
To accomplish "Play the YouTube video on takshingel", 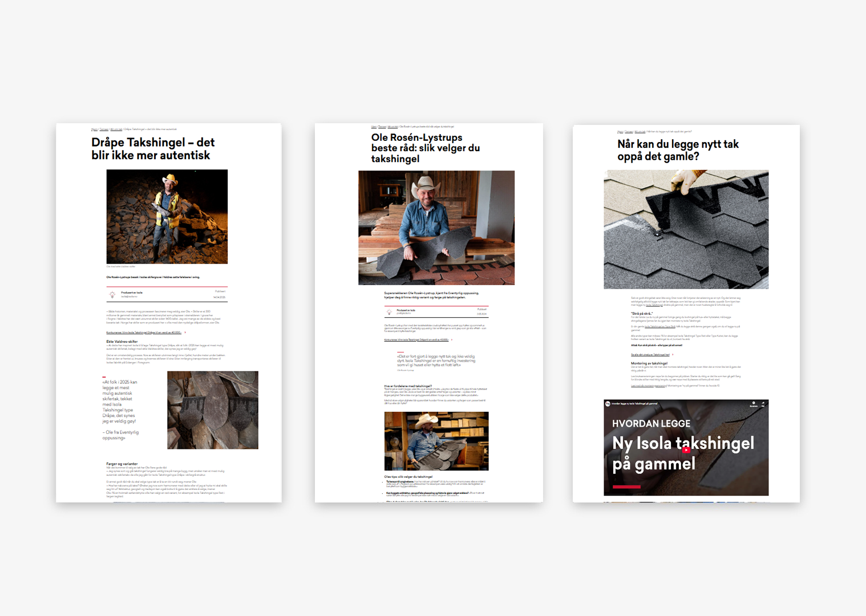I will 686,449.
